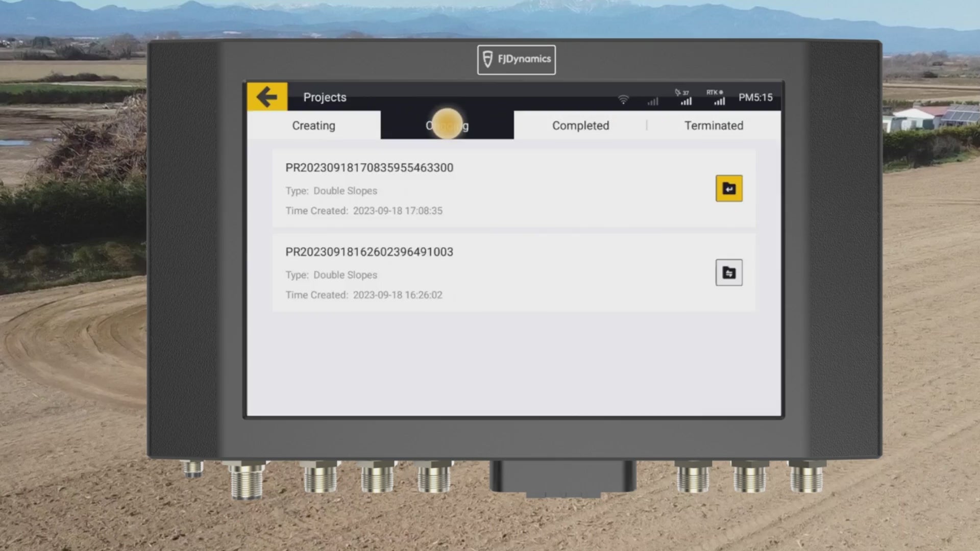Viewport: 980px width, 551px height.
Task: Click the PM5:15 clock display
Action: (x=755, y=97)
